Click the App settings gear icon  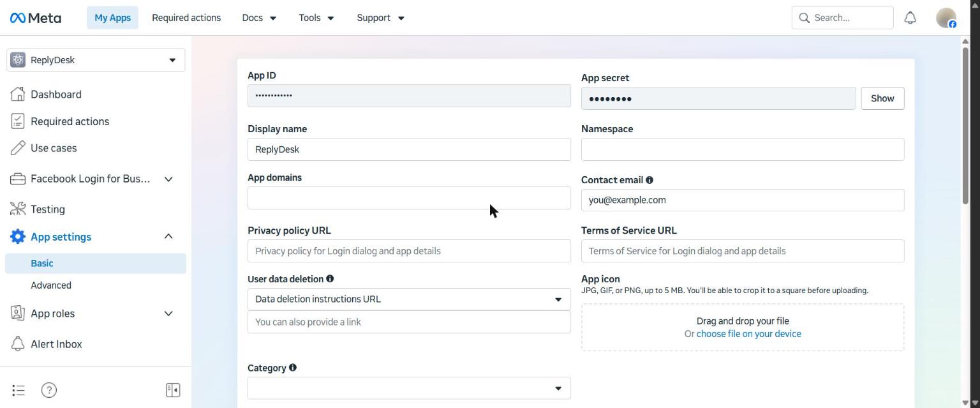point(18,237)
